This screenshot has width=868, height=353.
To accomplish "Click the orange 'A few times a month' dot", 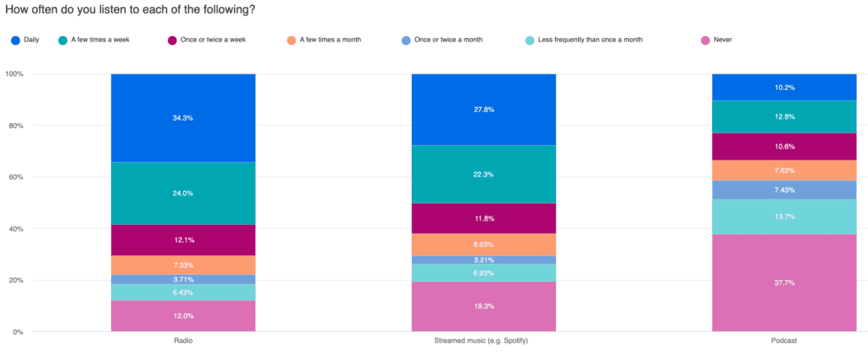I will 290,40.
